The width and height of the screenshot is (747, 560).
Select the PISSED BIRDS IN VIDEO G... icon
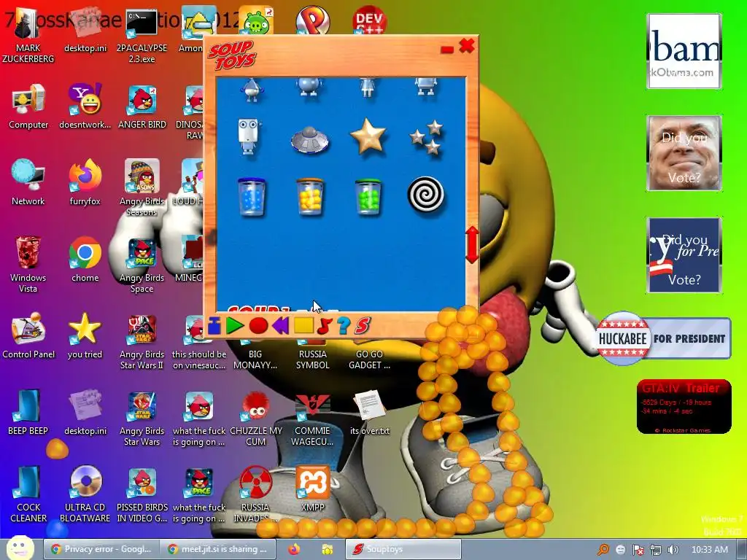(x=142, y=494)
